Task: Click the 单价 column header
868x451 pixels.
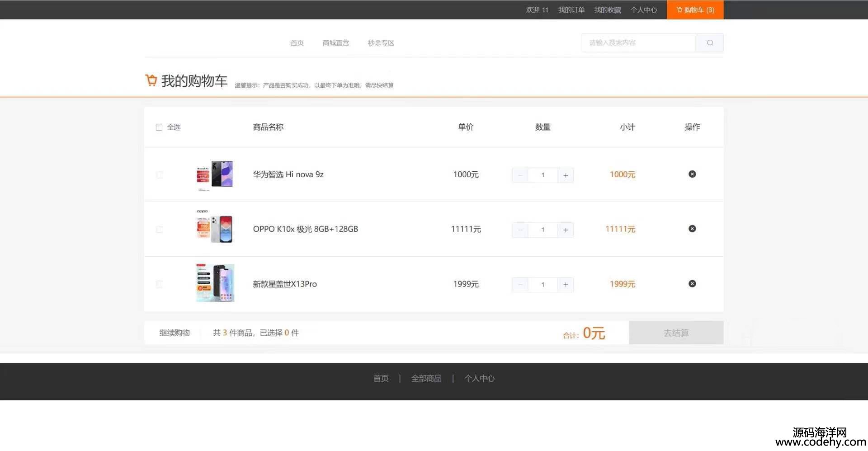Action: [x=466, y=127]
